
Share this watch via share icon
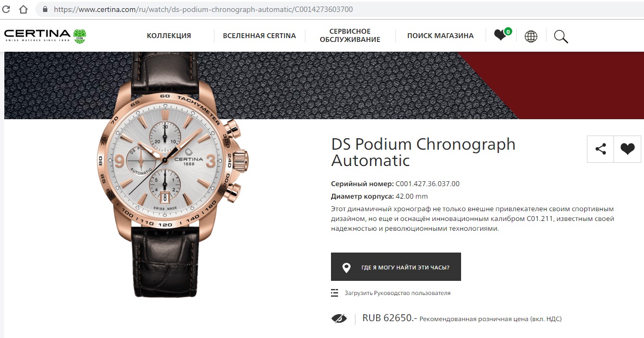pyautogui.click(x=600, y=149)
